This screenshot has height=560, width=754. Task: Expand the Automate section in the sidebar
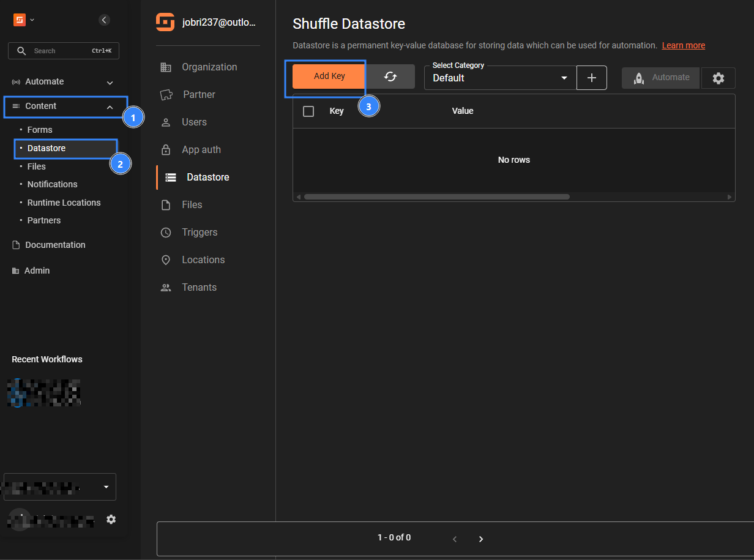(x=63, y=81)
